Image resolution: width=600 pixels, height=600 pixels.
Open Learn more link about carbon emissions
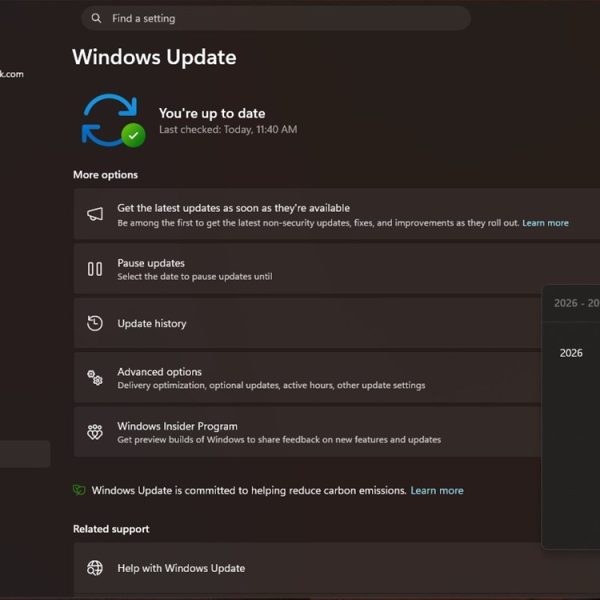(437, 491)
